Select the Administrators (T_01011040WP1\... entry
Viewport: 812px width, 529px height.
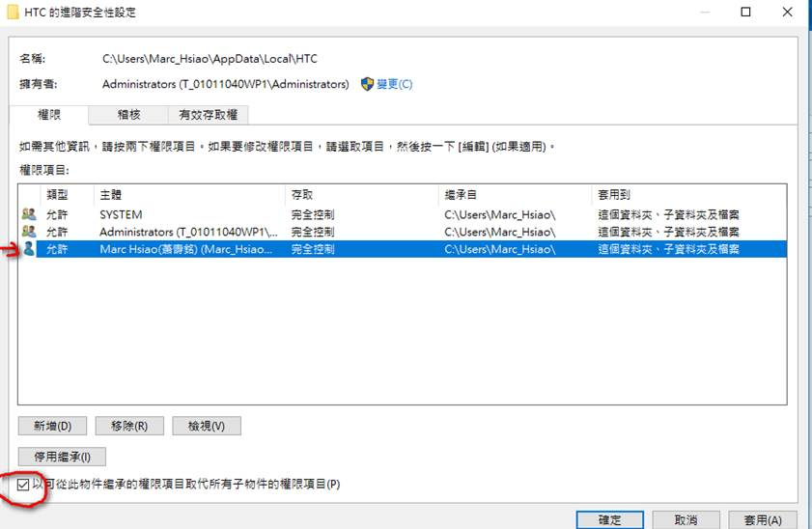coord(188,232)
